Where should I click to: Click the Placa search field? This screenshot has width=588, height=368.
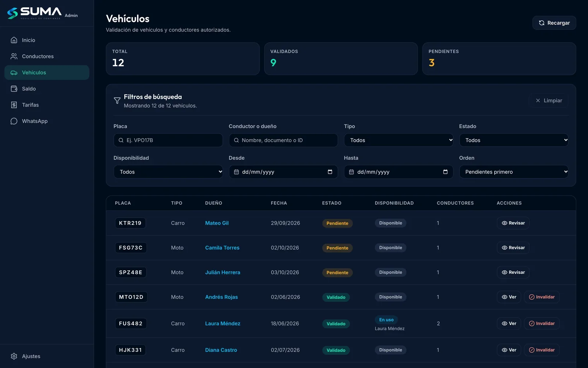point(168,140)
